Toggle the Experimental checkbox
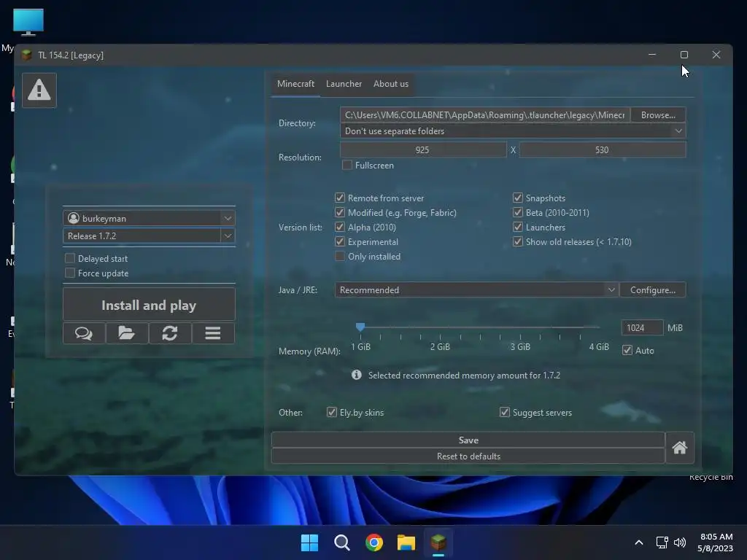 pos(340,242)
